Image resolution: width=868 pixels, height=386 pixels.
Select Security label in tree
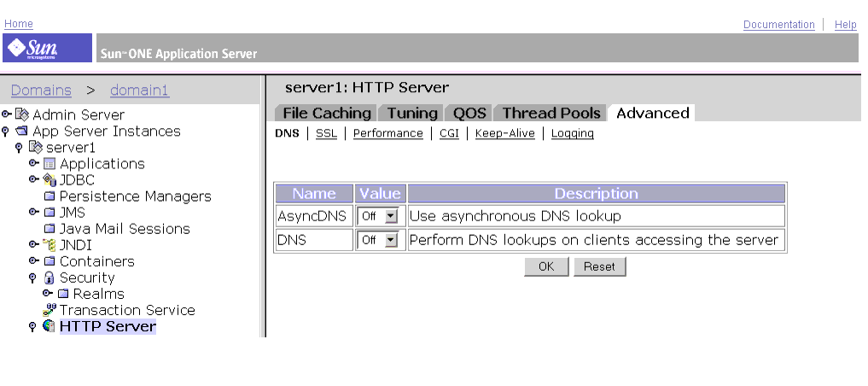pos(87,278)
